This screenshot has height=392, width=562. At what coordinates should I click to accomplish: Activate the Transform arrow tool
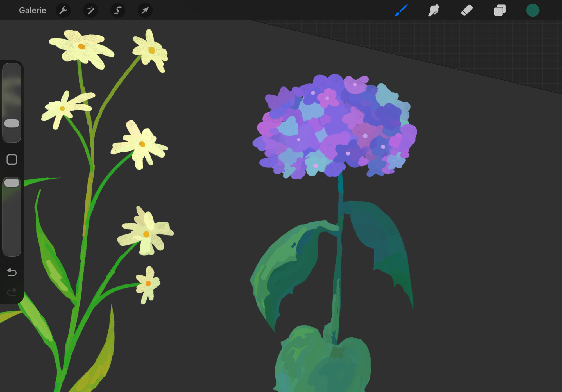pyautogui.click(x=145, y=10)
